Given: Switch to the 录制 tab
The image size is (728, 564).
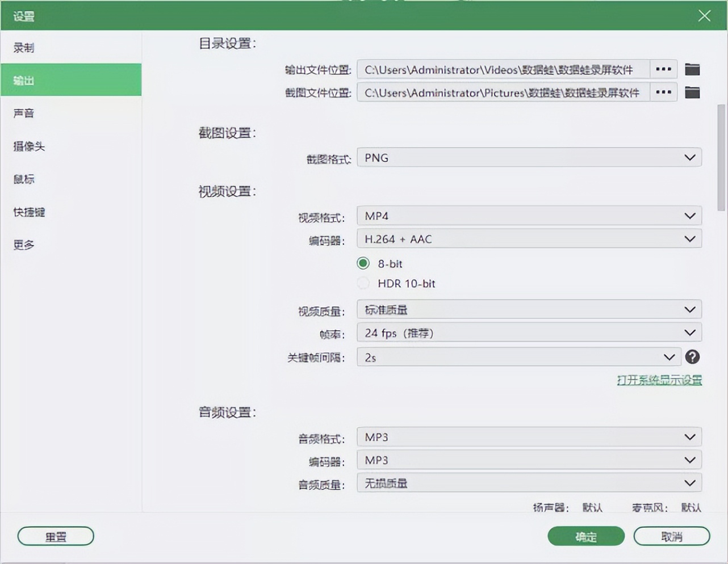Looking at the screenshot, I should [23, 48].
